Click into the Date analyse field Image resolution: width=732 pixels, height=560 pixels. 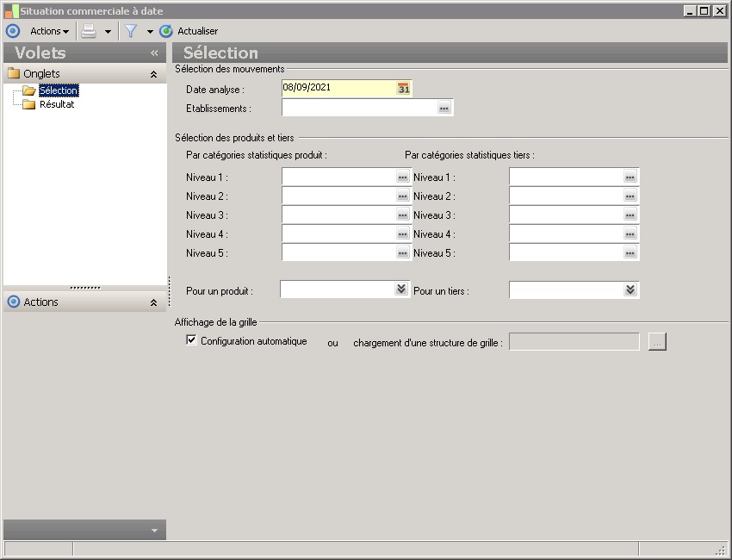[x=338, y=88]
